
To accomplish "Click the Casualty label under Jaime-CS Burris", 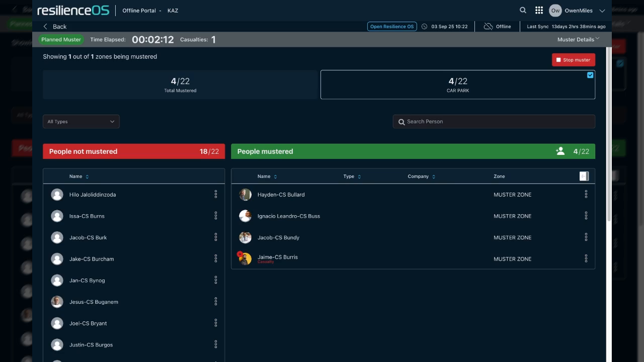I will point(266,262).
